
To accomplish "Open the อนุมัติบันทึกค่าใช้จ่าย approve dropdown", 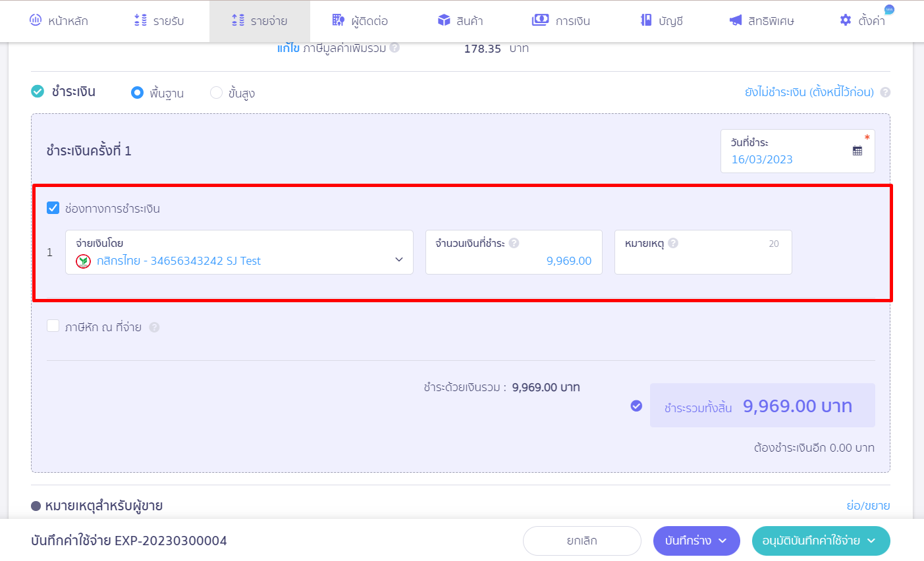I will 821,541.
